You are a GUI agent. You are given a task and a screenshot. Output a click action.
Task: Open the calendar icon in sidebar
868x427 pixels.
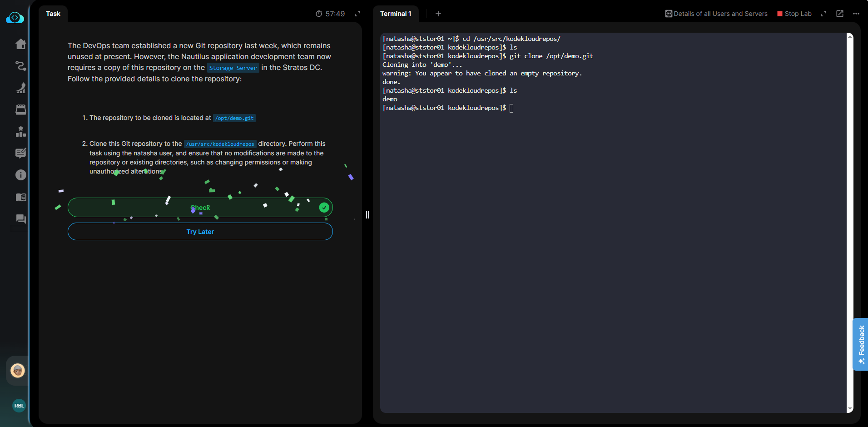21,109
